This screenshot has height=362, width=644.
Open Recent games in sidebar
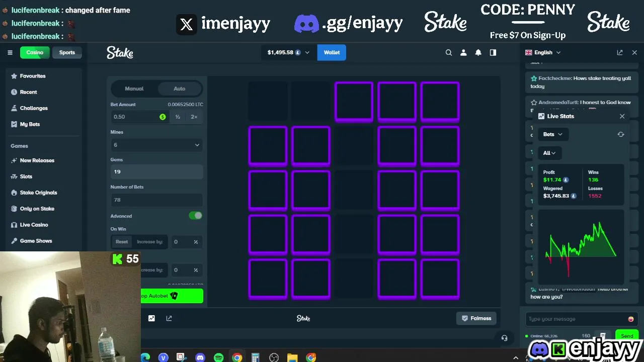pos(28,92)
